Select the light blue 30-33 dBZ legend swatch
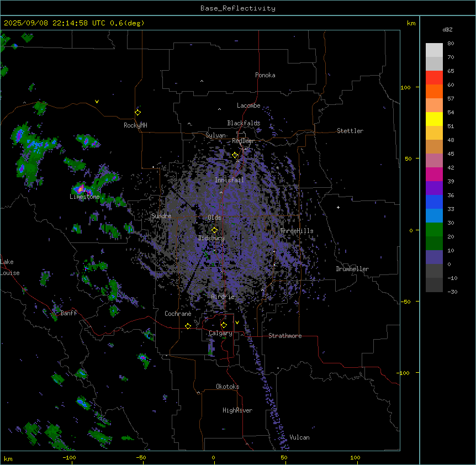Screen dimensions: 476x465 pos(434,216)
